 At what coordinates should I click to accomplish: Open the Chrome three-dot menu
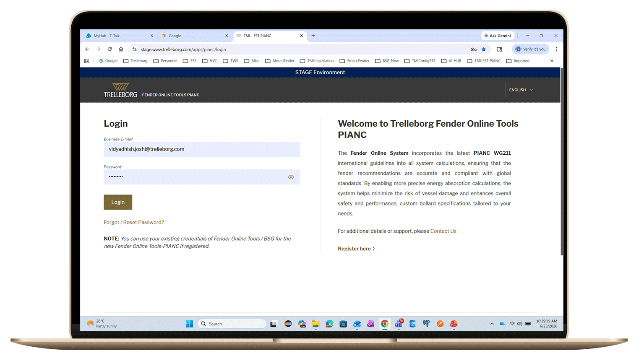click(556, 49)
